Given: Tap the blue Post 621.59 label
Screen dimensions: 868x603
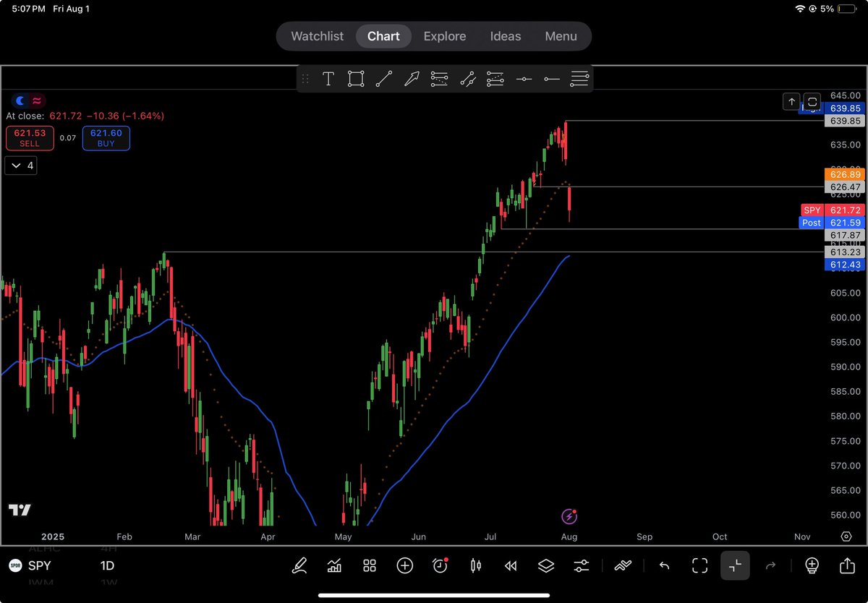Looking at the screenshot, I should pos(833,223).
